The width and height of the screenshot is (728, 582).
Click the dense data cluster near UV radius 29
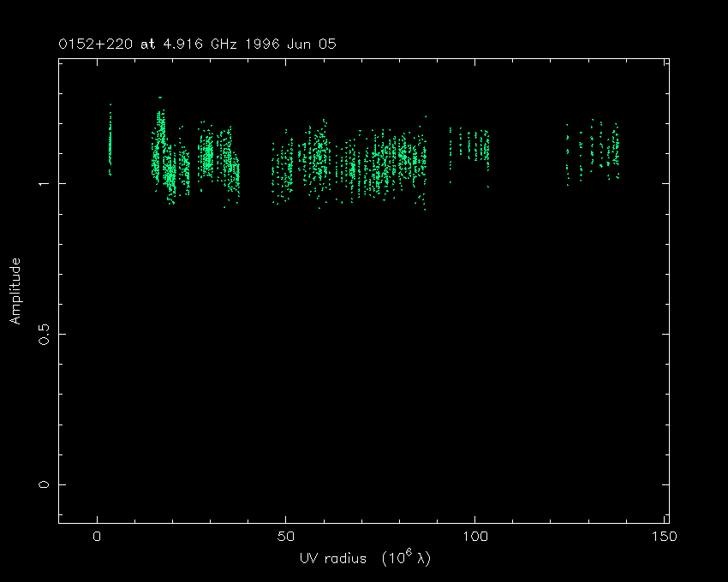coord(206,154)
